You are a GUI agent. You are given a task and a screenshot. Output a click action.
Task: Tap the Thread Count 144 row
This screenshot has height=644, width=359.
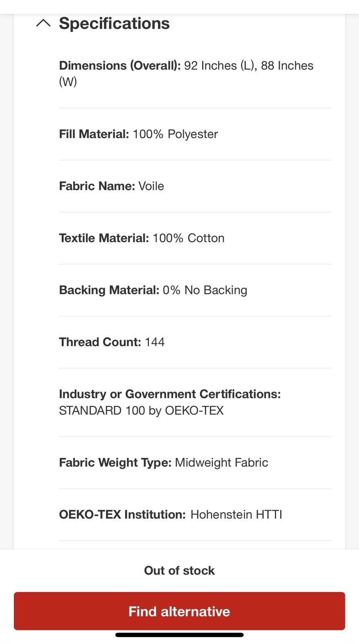tap(195, 342)
